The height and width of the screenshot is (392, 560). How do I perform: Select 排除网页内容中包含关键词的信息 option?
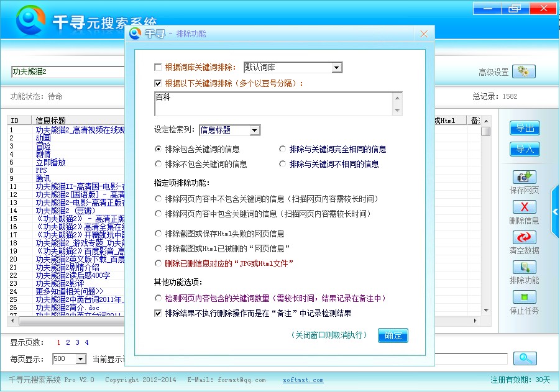(158, 214)
